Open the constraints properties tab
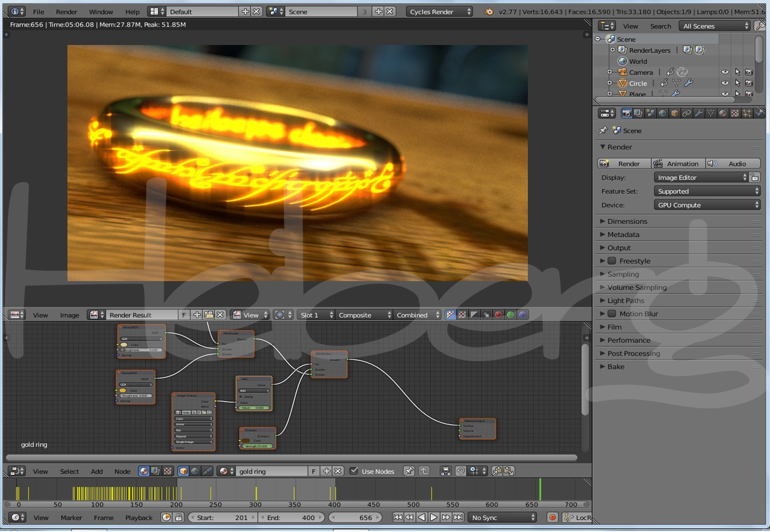 click(687, 113)
